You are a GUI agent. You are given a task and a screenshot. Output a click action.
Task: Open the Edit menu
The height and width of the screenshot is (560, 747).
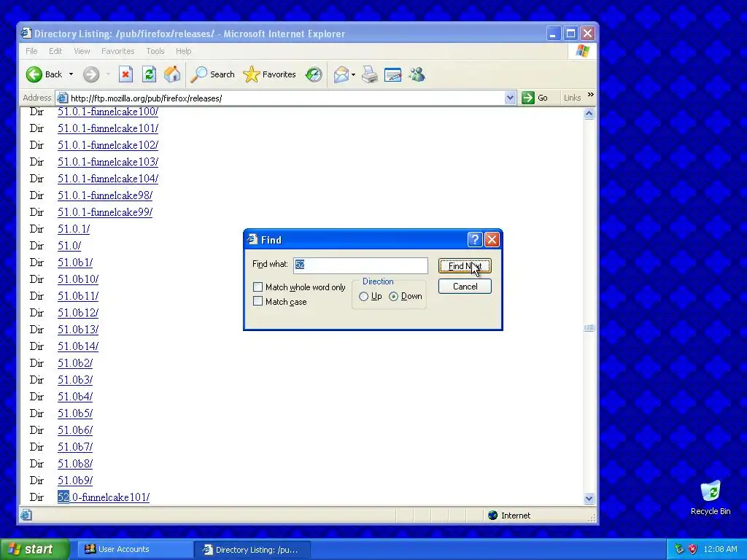pos(55,51)
